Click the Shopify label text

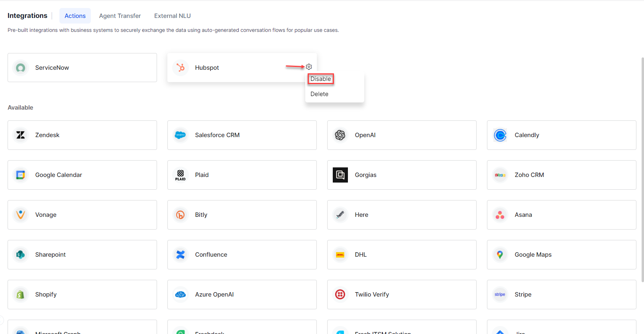coord(46,295)
